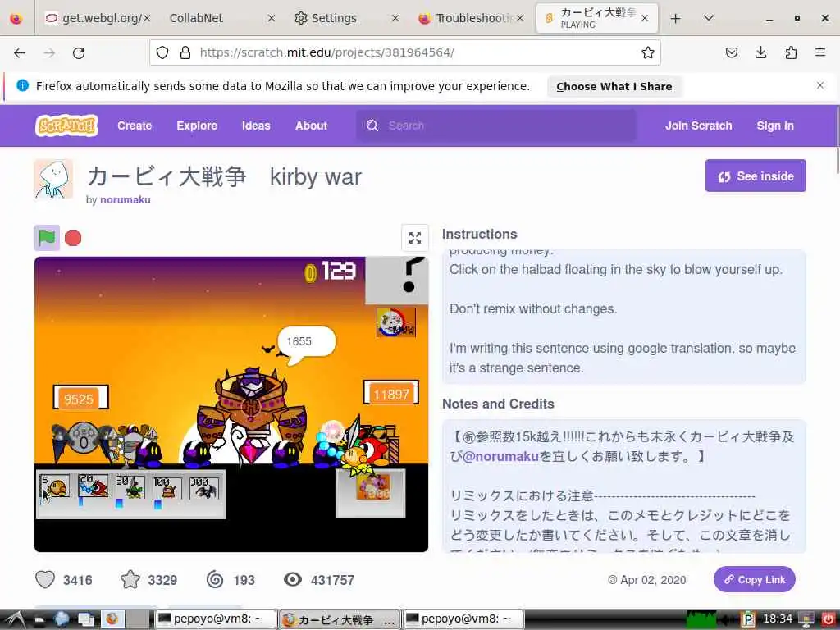This screenshot has height=630, width=840.
Task: Open the Scratch logo home link
Action: [x=66, y=126]
